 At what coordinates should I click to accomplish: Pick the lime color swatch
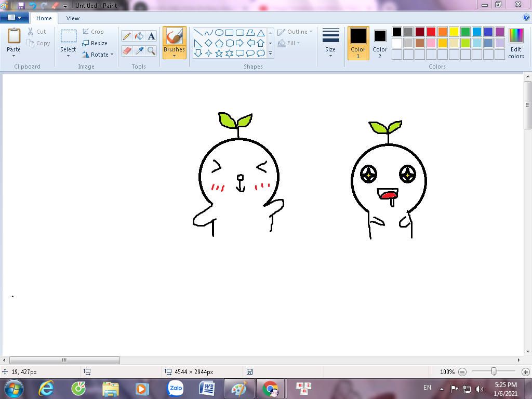465,43
